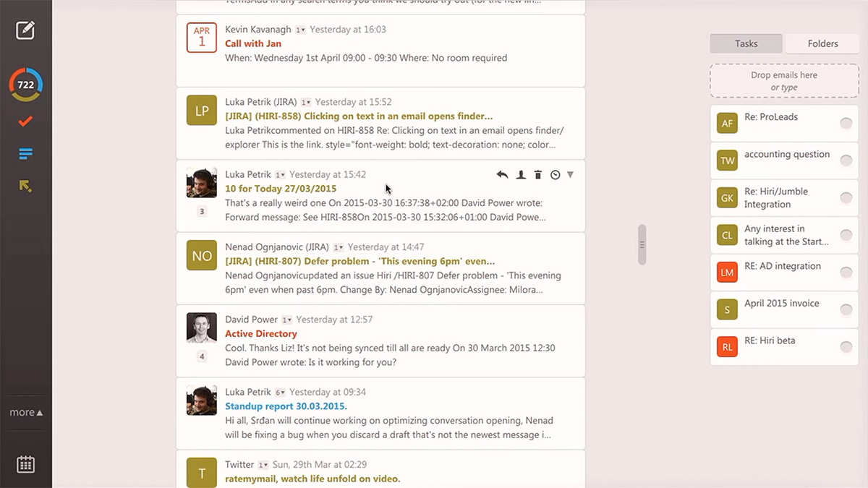Open the 722 unread counter dial
868x488 pixels.
pos(25,85)
